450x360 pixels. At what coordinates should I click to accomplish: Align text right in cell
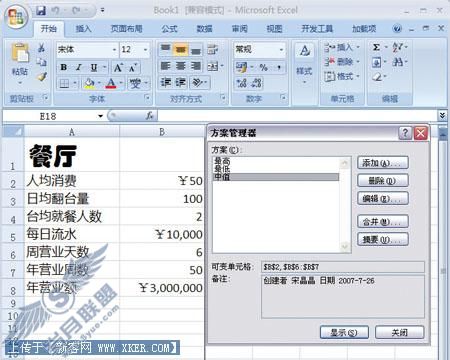(196, 66)
